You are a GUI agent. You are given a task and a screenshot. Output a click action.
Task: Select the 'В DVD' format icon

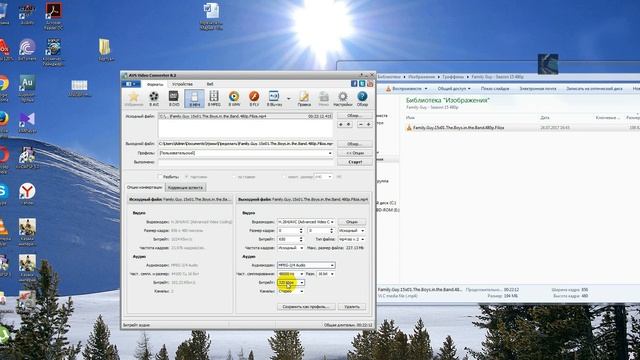(x=174, y=98)
